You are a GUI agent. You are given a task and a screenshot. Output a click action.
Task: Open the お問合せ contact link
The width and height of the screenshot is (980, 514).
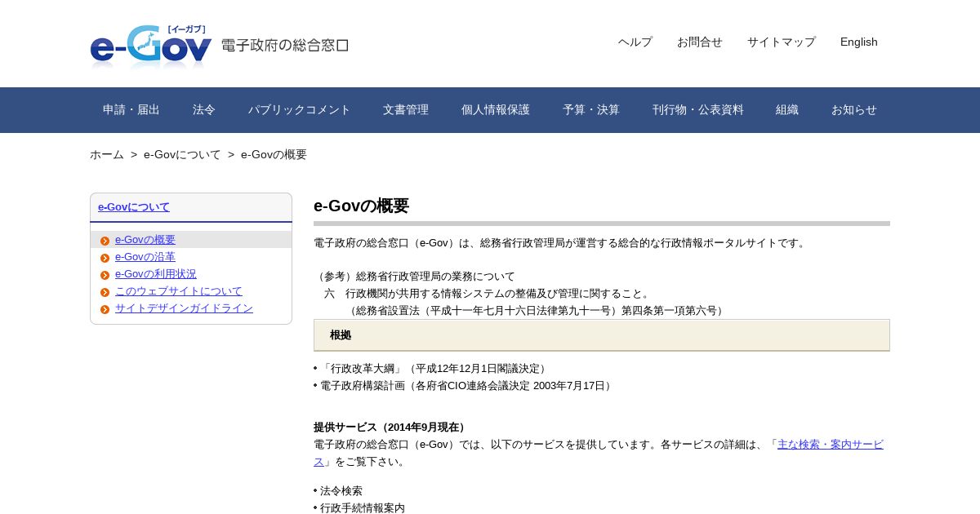[x=699, y=42]
